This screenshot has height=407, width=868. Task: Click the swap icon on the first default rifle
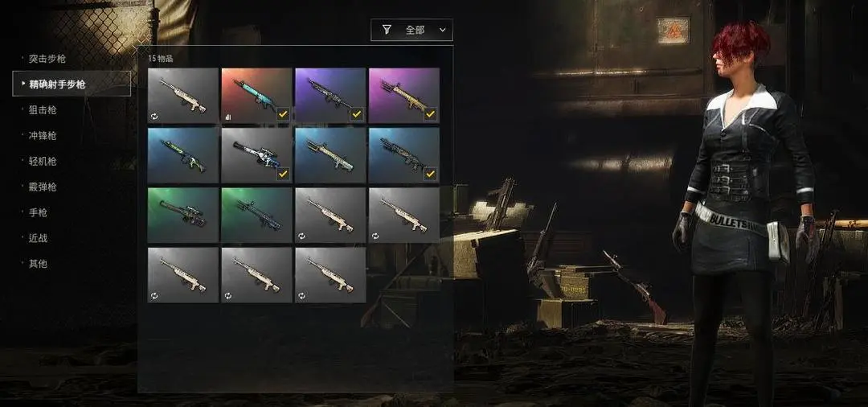pos(154,117)
